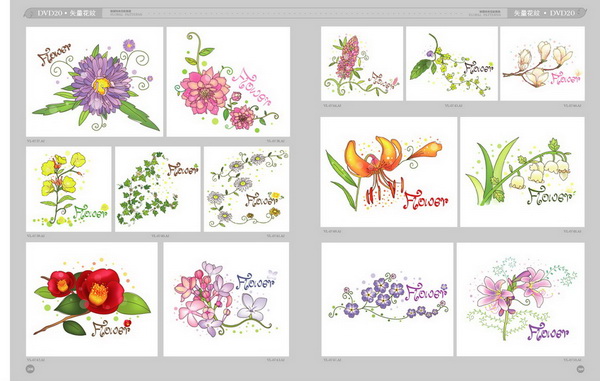600x381 pixels.
Task: Choose the purple violets garland thumbnail
Action: point(387,299)
